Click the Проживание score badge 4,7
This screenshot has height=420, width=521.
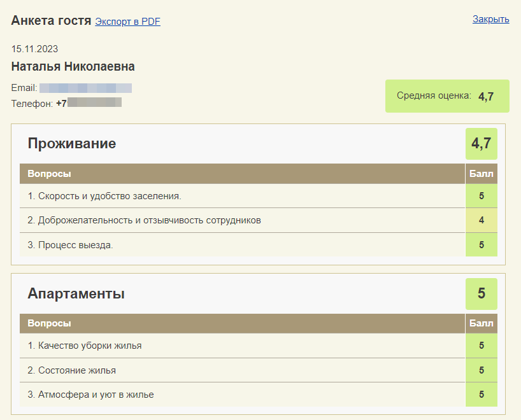point(481,143)
